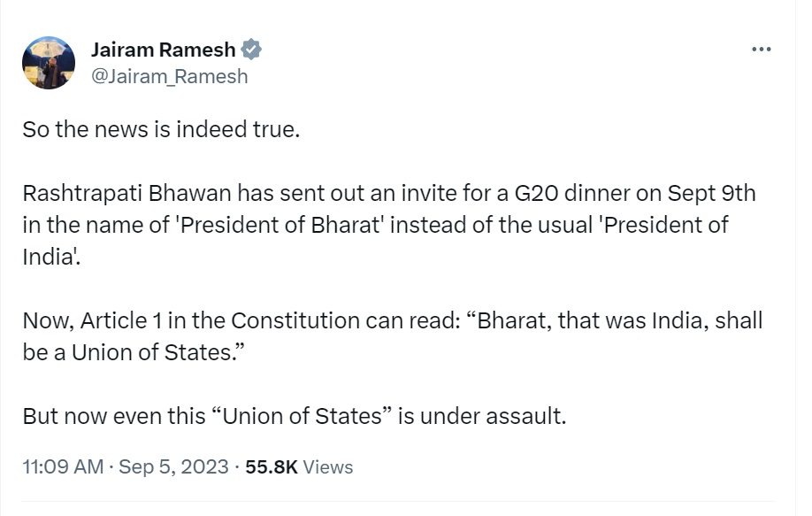
Task: Open the @Jairam_Ramesh handle link
Action: [x=170, y=76]
